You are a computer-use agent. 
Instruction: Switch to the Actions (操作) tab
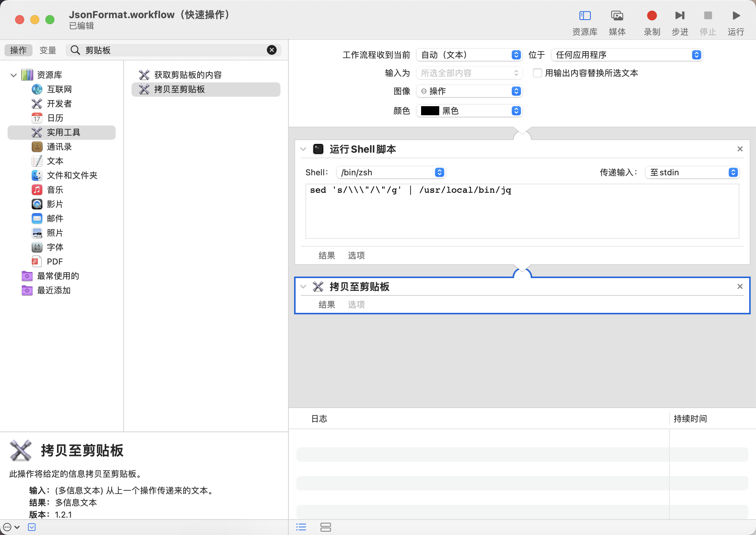pos(18,50)
